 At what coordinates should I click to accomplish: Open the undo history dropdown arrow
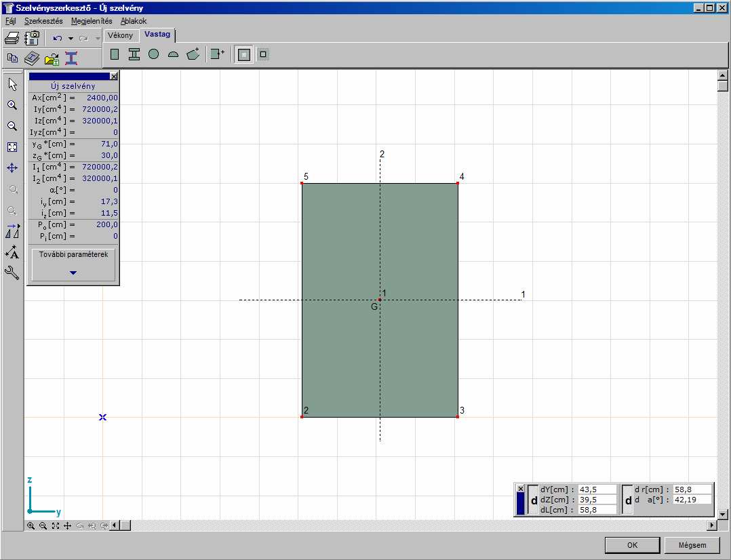pos(71,38)
